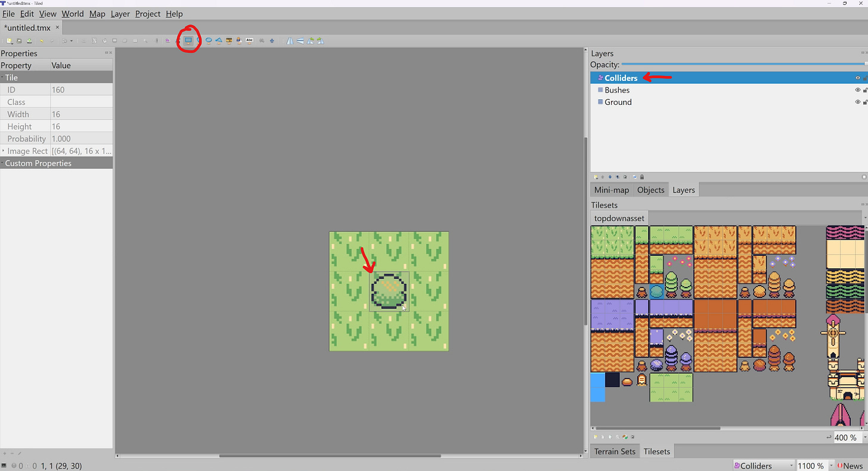Screen dimensions: 868x471
Task: Toggle visibility of the Ground layer
Action: point(858,102)
